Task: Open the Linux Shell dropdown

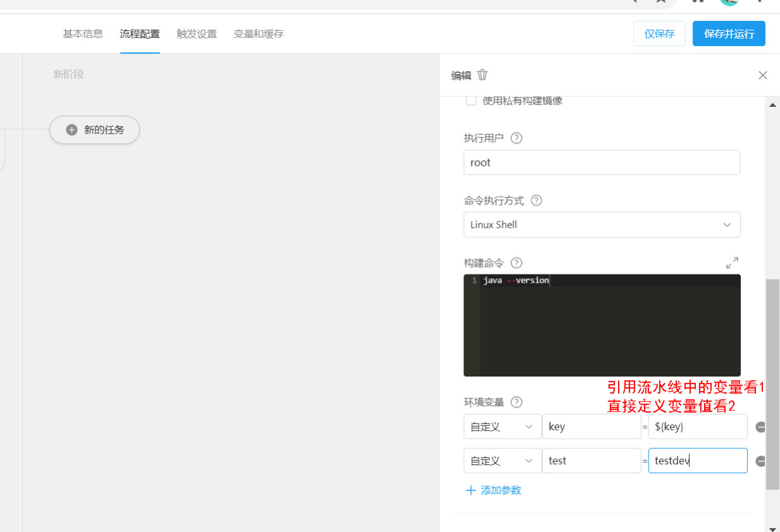Action: (x=602, y=225)
